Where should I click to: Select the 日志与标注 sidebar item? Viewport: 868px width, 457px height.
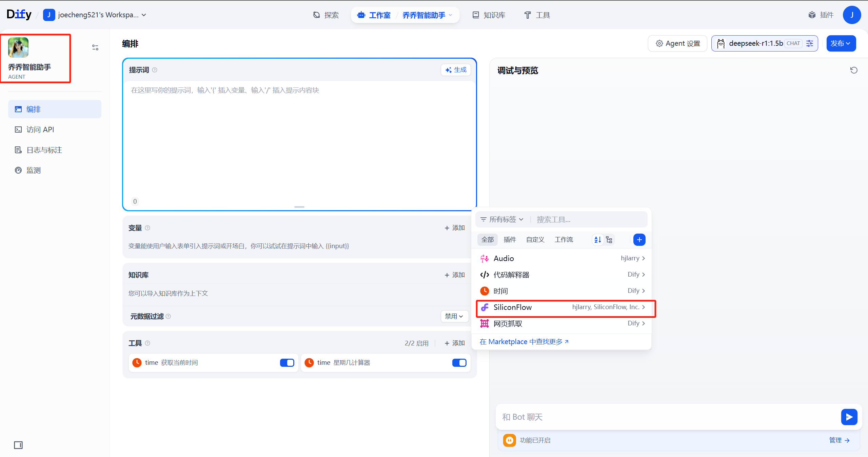click(55, 150)
